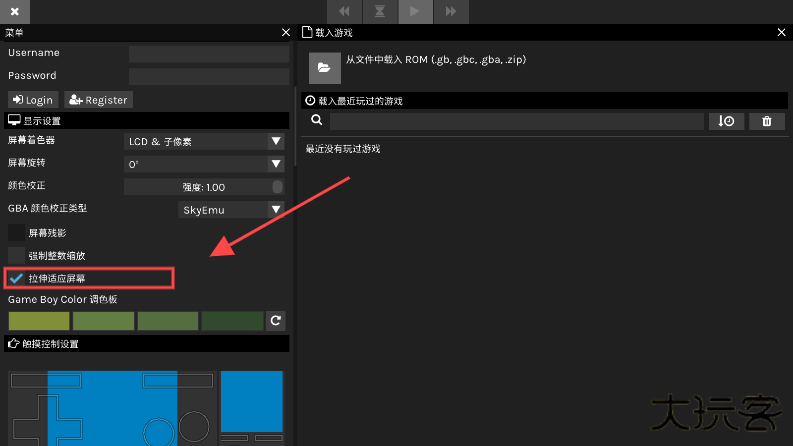The width and height of the screenshot is (793, 446).
Task: Click the Username input field
Action: pyautogui.click(x=208, y=53)
